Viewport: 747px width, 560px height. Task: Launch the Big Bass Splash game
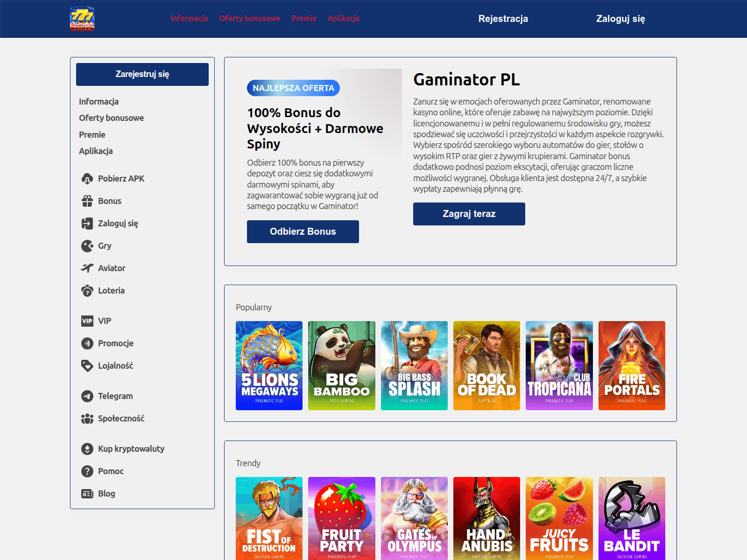click(x=414, y=365)
